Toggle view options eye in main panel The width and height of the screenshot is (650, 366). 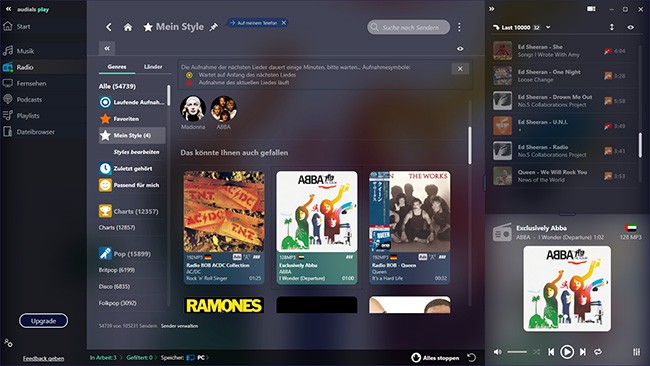[x=460, y=48]
